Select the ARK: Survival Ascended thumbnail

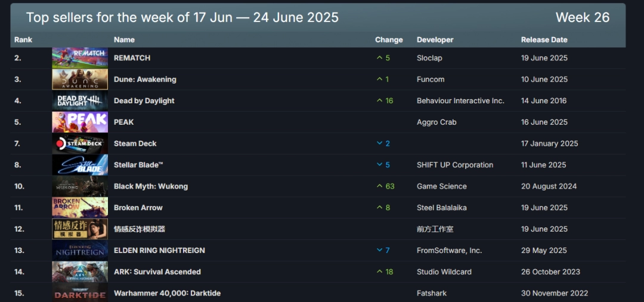tap(80, 272)
